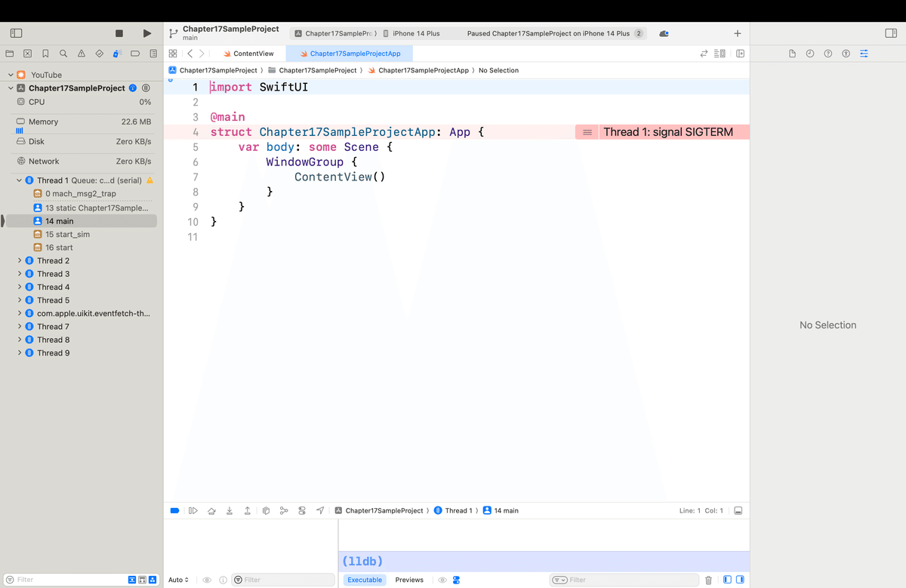Collapse the YouTube process group

10,75
